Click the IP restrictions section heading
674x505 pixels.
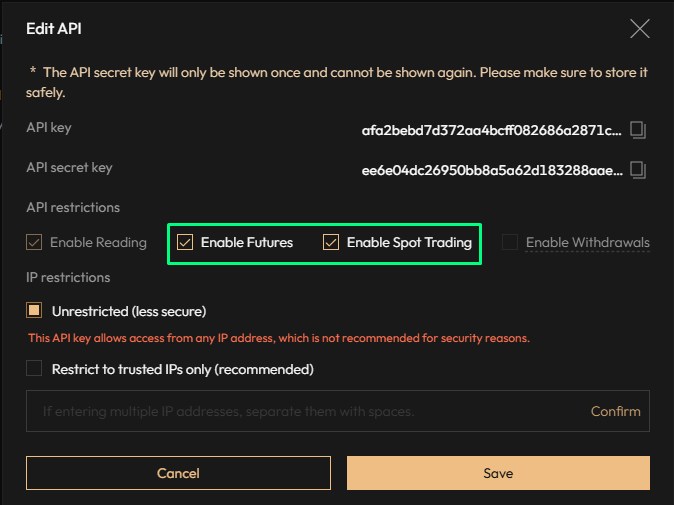point(68,276)
